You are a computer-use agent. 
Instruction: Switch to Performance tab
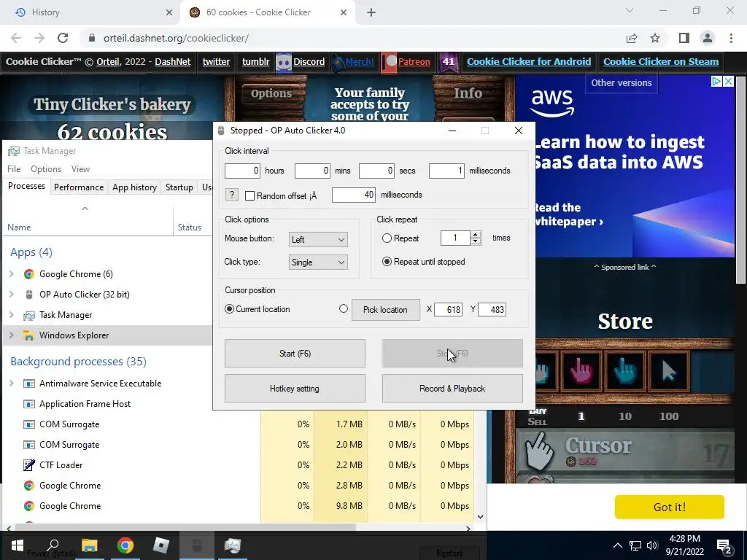click(79, 187)
